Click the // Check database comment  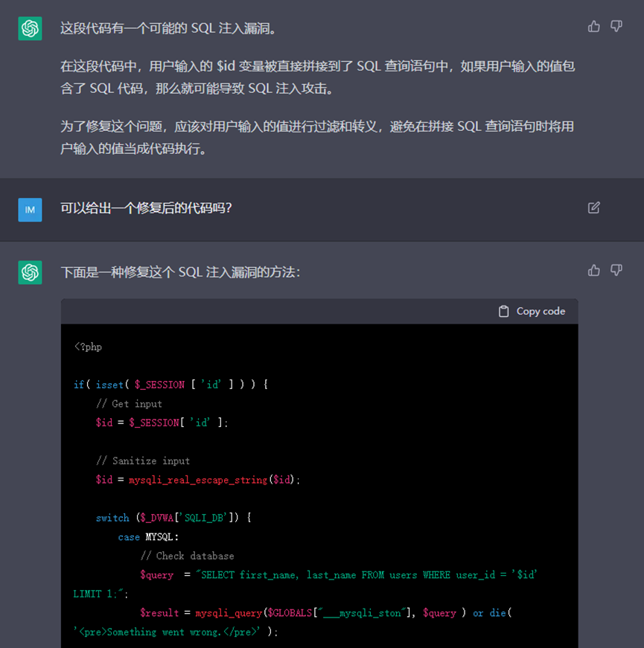(x=187, y=556)
